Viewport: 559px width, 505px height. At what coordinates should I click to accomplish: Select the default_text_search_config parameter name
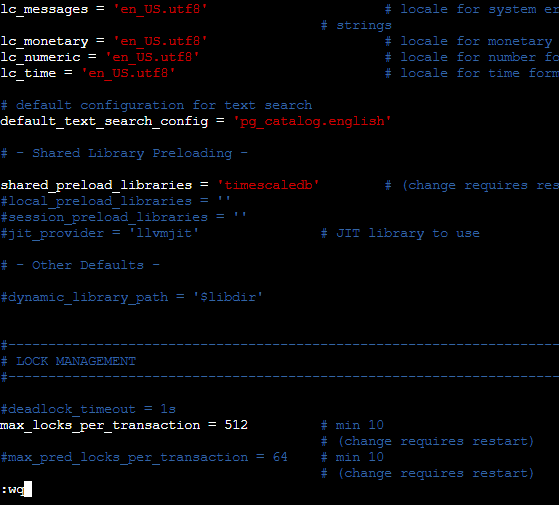pyautogui.click(x=104, y=122)
